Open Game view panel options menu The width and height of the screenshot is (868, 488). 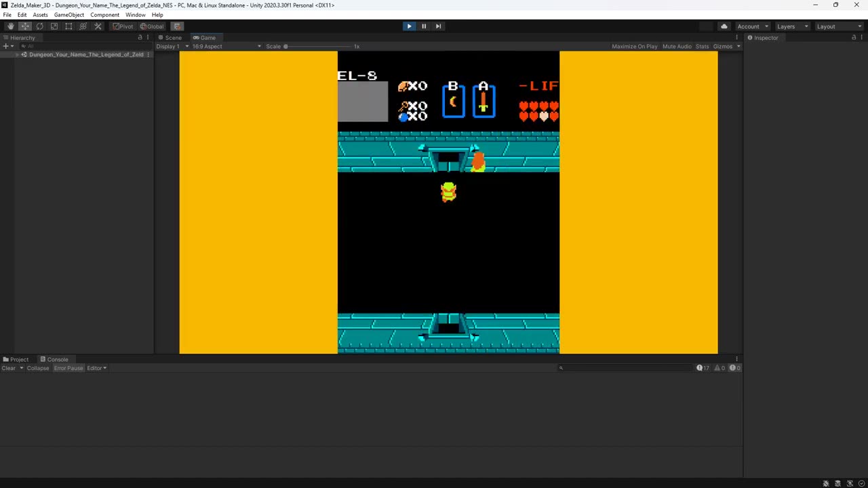point(737,37)
